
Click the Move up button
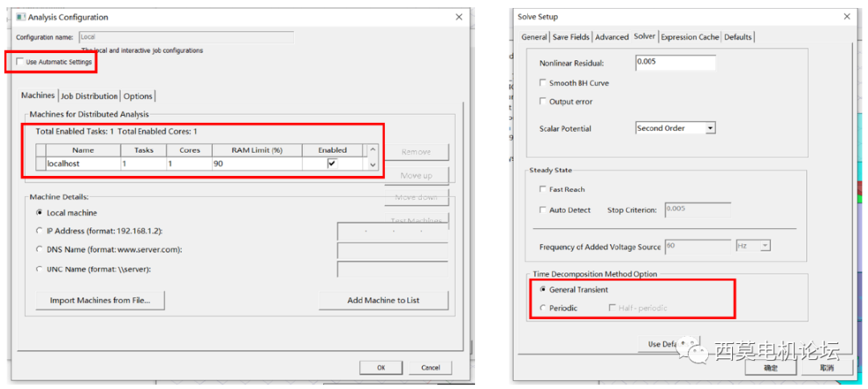416,175
